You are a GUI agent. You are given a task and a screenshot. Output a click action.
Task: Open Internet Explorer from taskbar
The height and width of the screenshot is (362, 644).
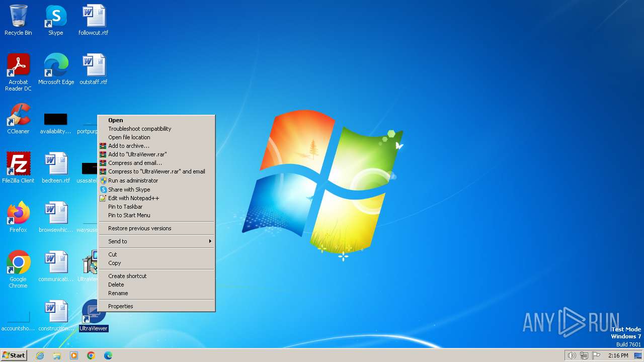(x=40, y=355)
